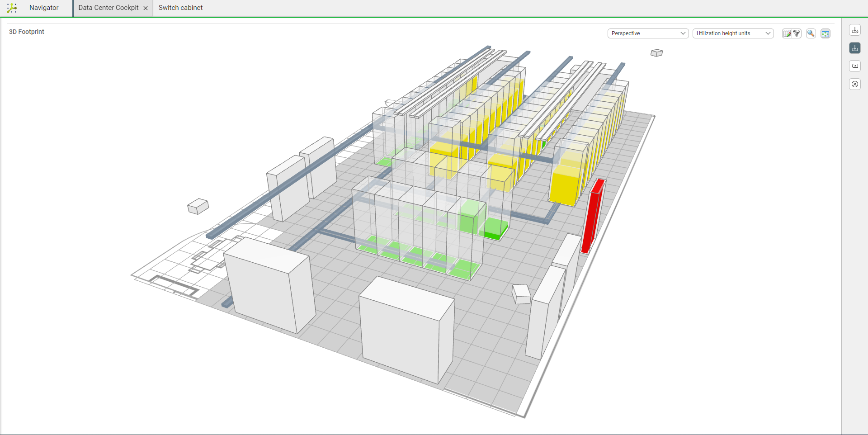Expand the Perspective dropdown arrow

click(x=682, y=33)
